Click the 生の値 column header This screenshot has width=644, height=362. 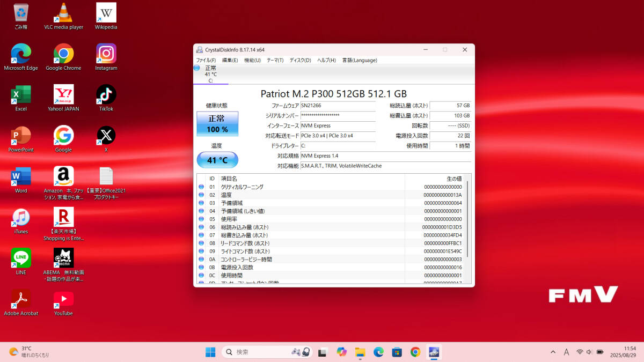435,179
